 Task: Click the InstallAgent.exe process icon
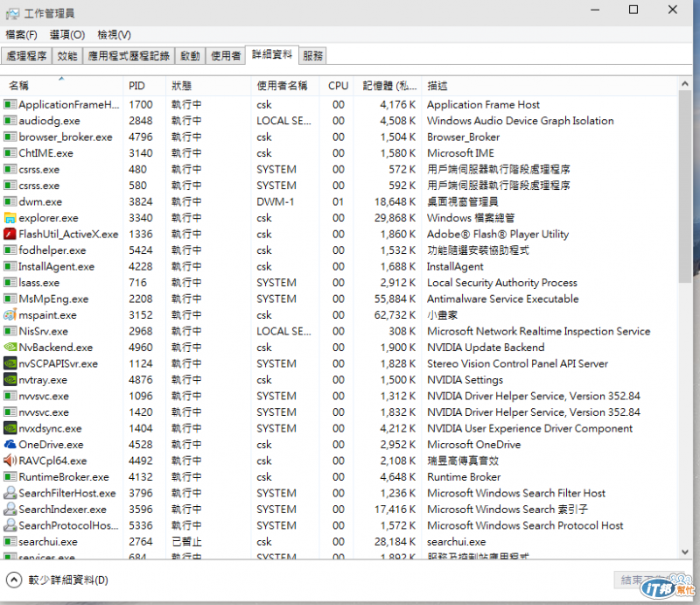[x=10, y=266]
